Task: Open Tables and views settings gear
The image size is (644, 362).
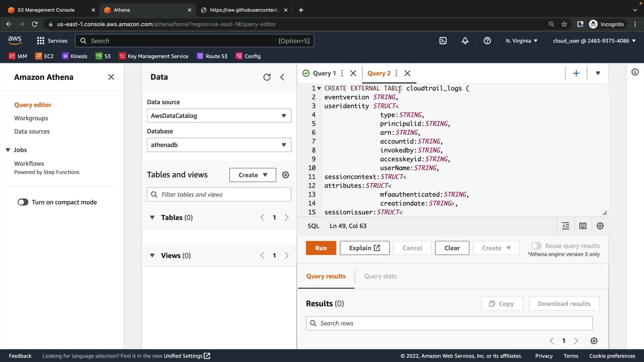Action: 285,175
